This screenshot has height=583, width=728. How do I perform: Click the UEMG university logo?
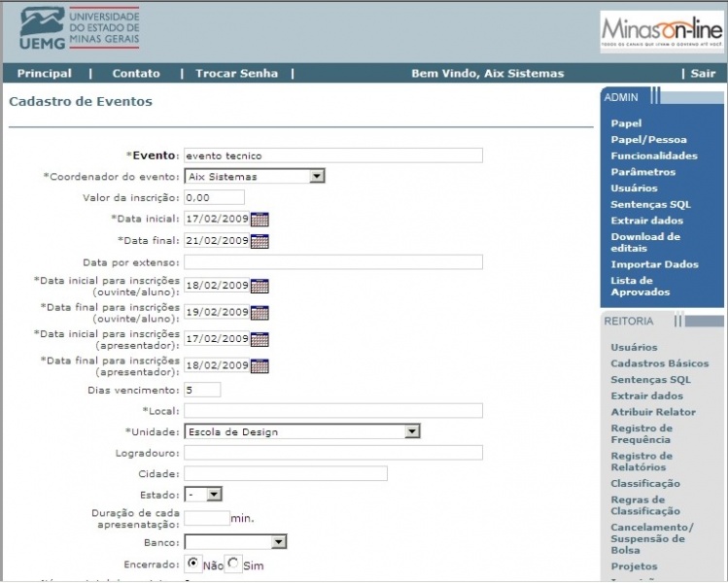click(80, 28)
